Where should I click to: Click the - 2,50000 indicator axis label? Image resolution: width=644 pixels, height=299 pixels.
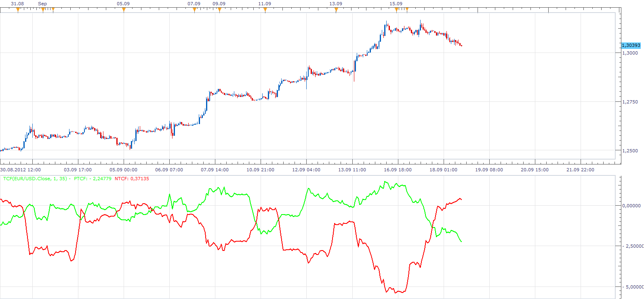(x=633, y=246)
